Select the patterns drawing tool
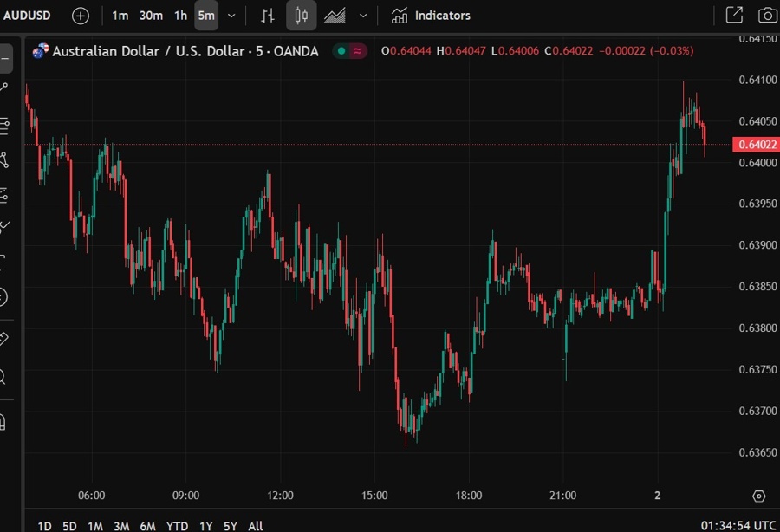The width and height of the screenshot is (780, 532). tap(4, 160)
